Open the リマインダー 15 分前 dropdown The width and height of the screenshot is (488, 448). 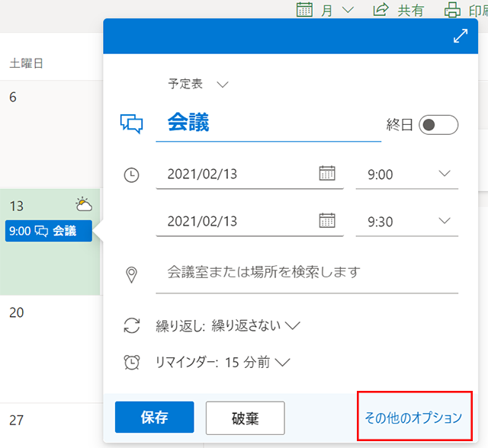pos(223,363)
